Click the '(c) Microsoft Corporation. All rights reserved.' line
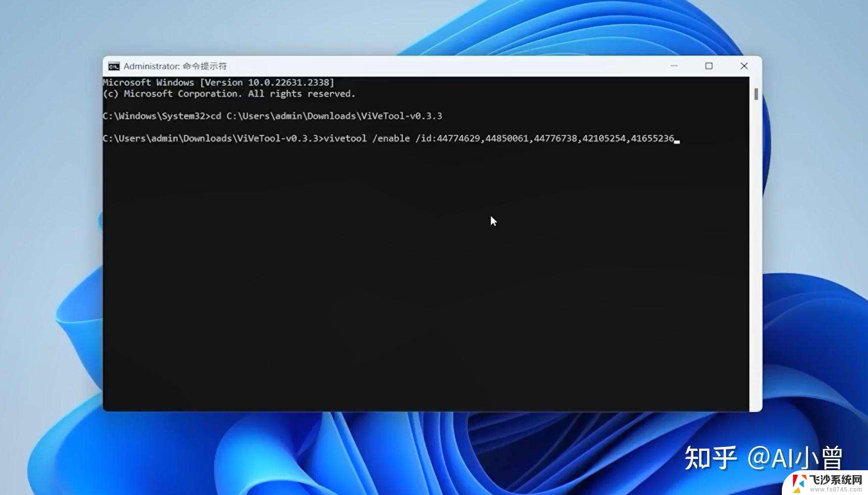The height and width of the screenshot is (495, 868). [229, 94]
